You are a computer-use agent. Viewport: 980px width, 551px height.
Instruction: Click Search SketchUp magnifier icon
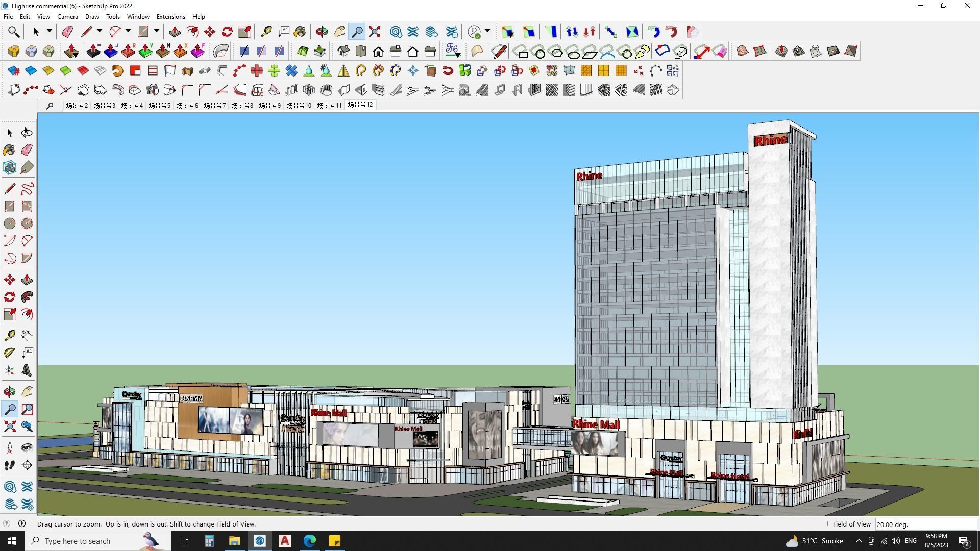[14, 32]
